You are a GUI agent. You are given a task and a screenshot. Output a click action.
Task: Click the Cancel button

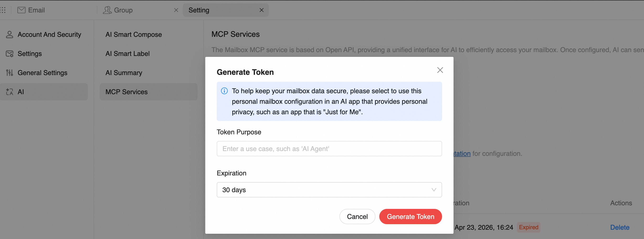tap(357, 217)
